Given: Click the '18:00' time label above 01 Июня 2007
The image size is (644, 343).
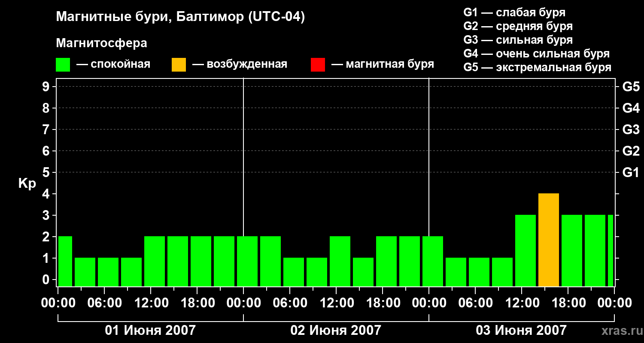Looking at the screenshot, I should 197,303.
